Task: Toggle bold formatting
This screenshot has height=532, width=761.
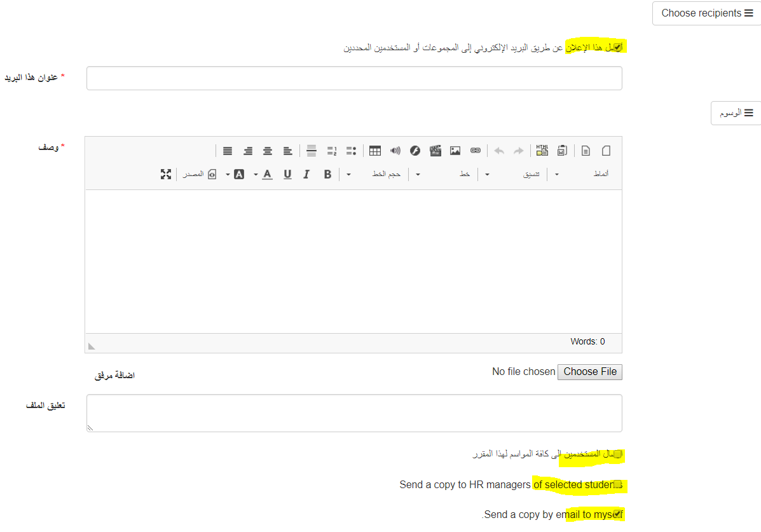Action: (x=327, y=174)
